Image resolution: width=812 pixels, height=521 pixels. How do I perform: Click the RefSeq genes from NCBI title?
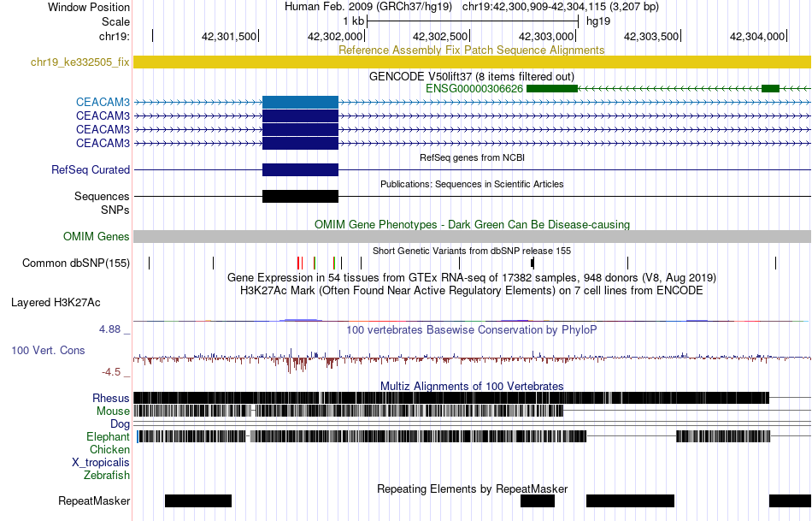click(472, 157)
